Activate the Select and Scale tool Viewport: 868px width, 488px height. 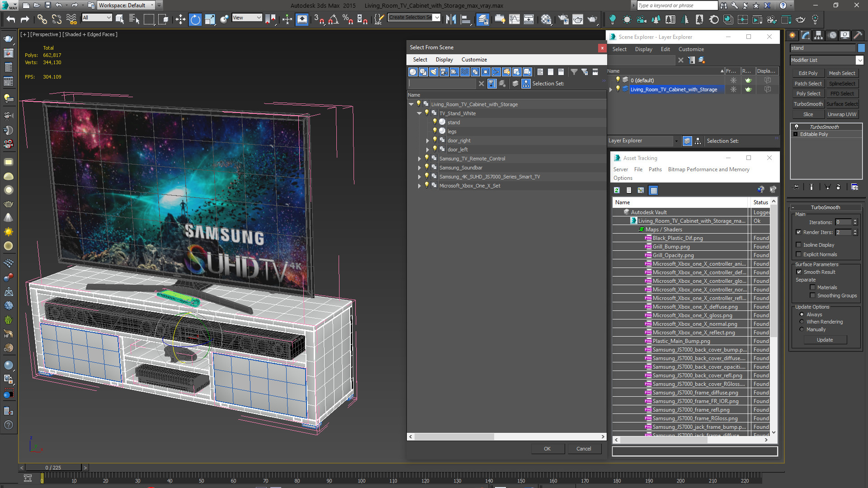point(210,19)
